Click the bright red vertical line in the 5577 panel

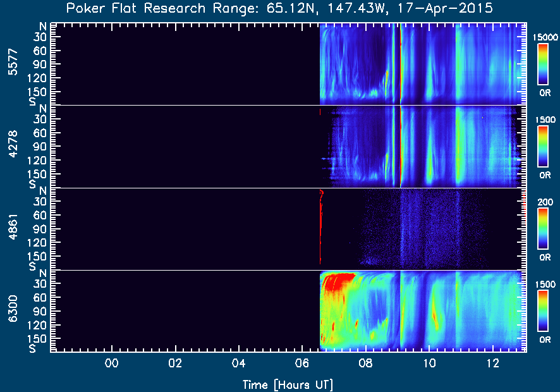[x=401, y=64]
